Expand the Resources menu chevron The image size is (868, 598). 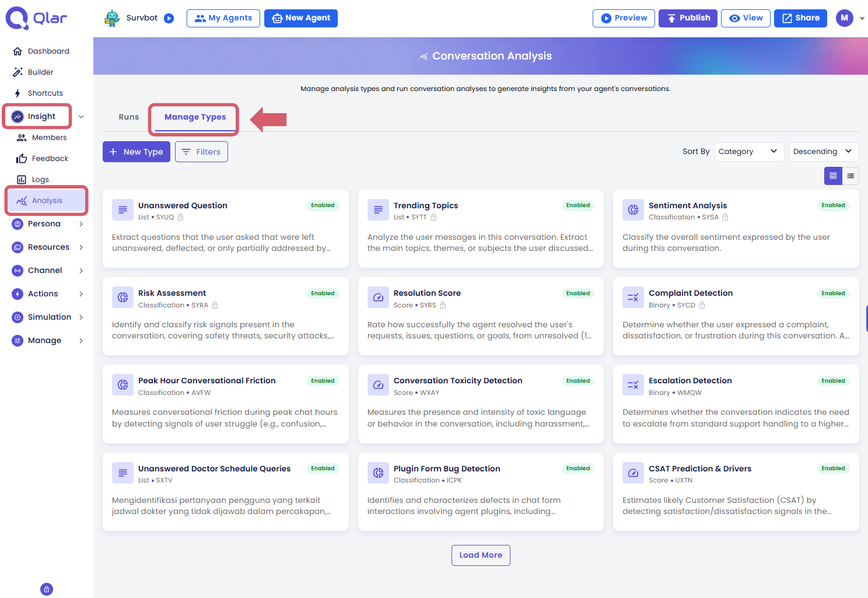tap(81, 247)
